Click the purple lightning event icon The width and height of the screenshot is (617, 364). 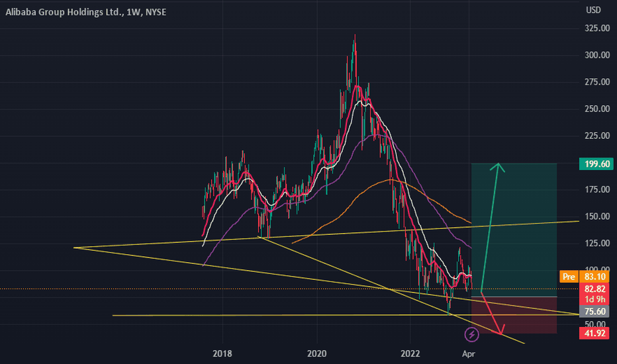tap(471, 335)
